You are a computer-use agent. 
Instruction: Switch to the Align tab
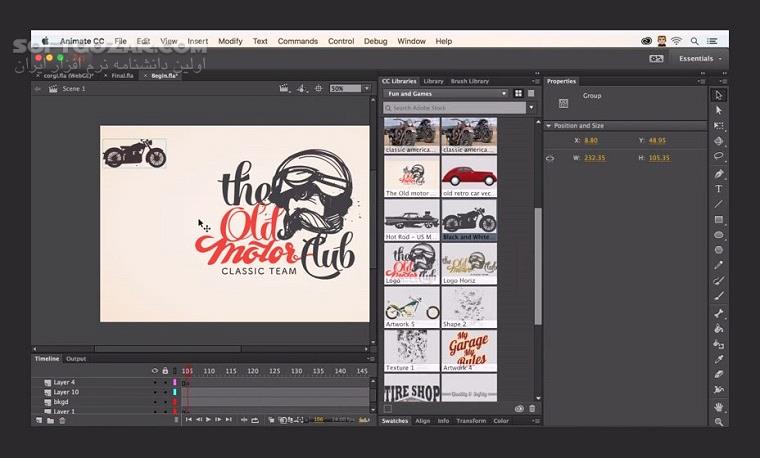pyautogui.click(x=423, y=421)
